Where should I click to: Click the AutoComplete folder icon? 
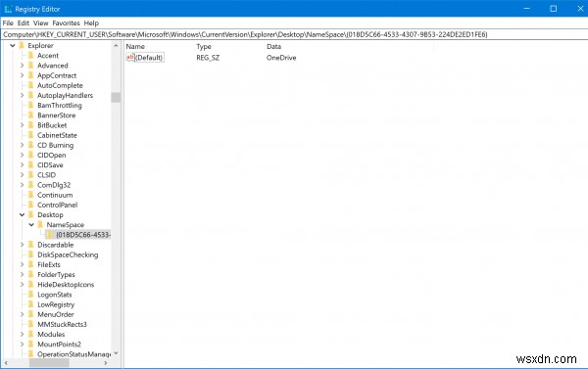pyautogui.click(x=31, y=85)
